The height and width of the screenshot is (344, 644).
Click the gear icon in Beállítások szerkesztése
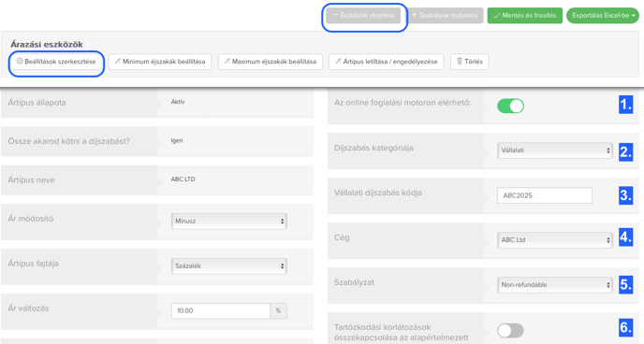[20, 61]
